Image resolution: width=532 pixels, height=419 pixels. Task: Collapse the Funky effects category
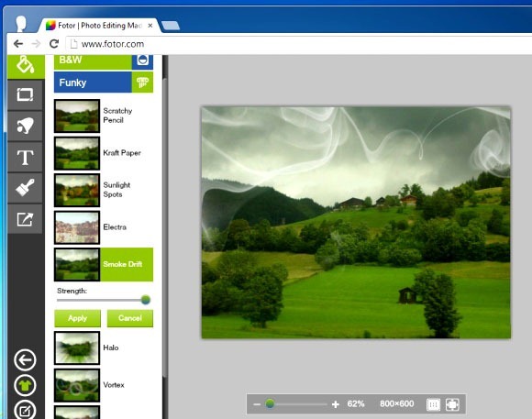pos(104,83)
